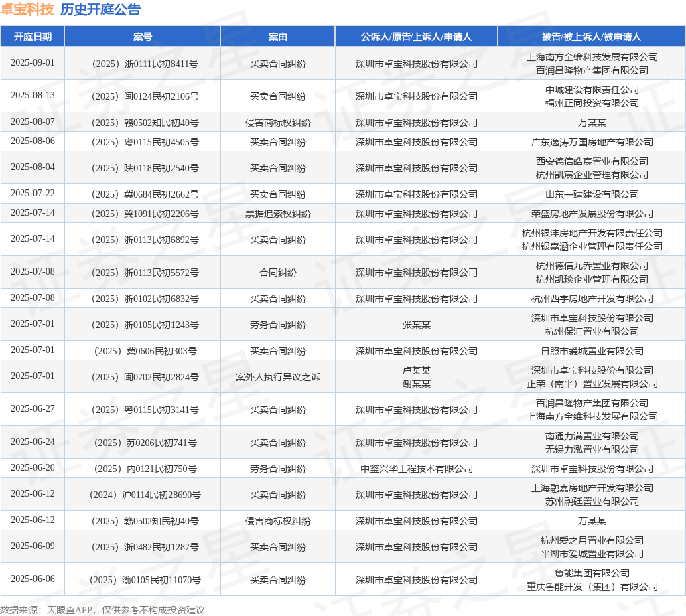Select defendant 正荣（南平）置业发展有限公司

click(592, 384)
